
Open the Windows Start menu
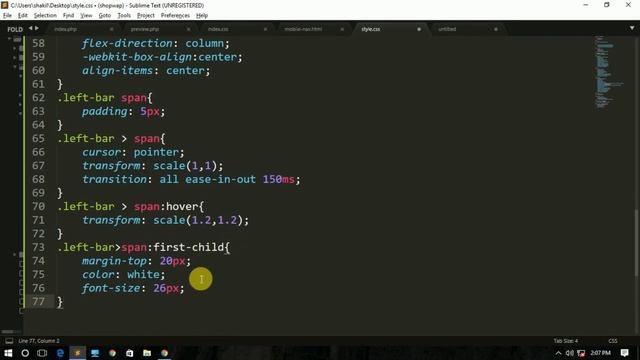point(8,353)
